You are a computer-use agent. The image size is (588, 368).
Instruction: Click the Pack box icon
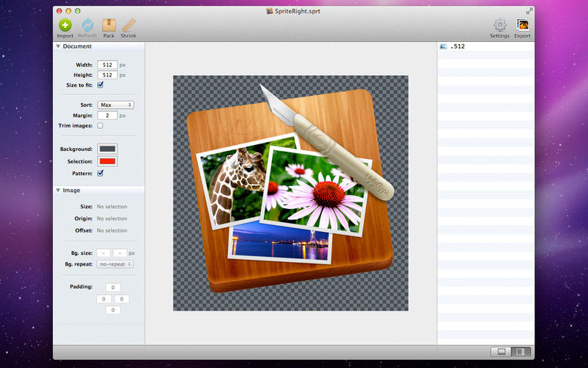(109, 25)
